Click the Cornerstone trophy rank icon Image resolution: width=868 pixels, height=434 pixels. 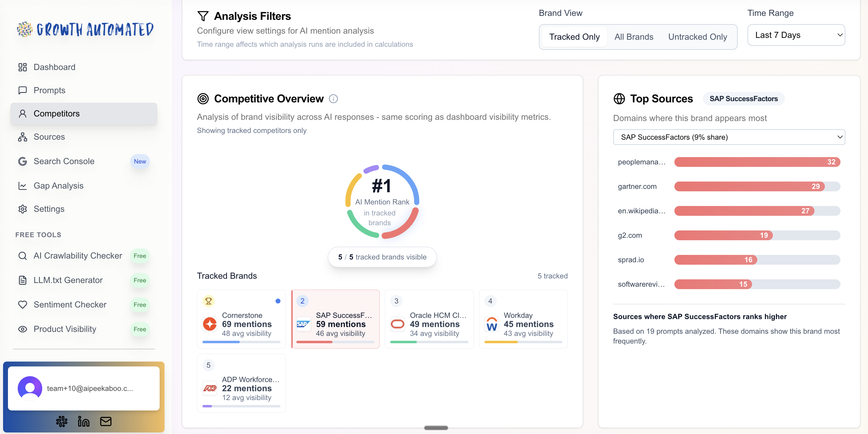coord(209,301)
